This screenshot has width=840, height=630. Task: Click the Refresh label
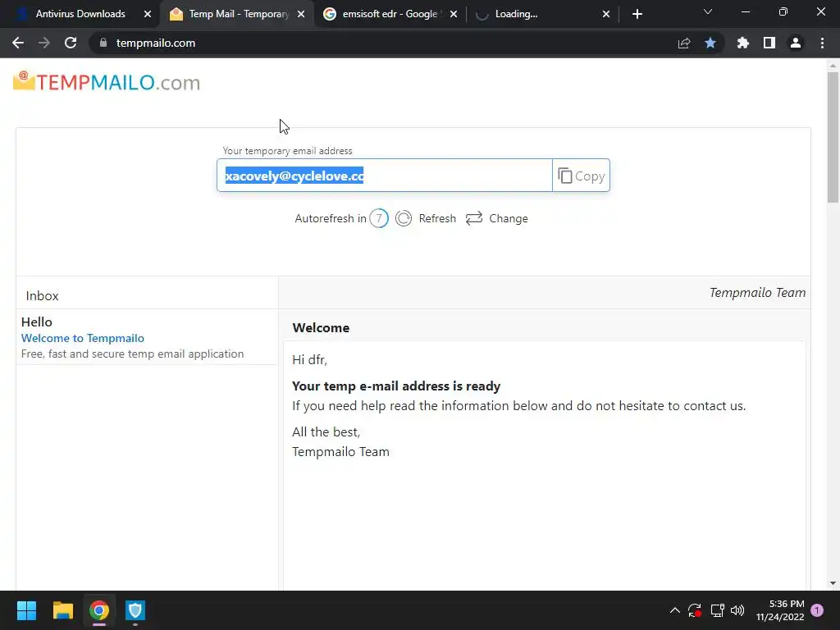[x=437, y=218]
